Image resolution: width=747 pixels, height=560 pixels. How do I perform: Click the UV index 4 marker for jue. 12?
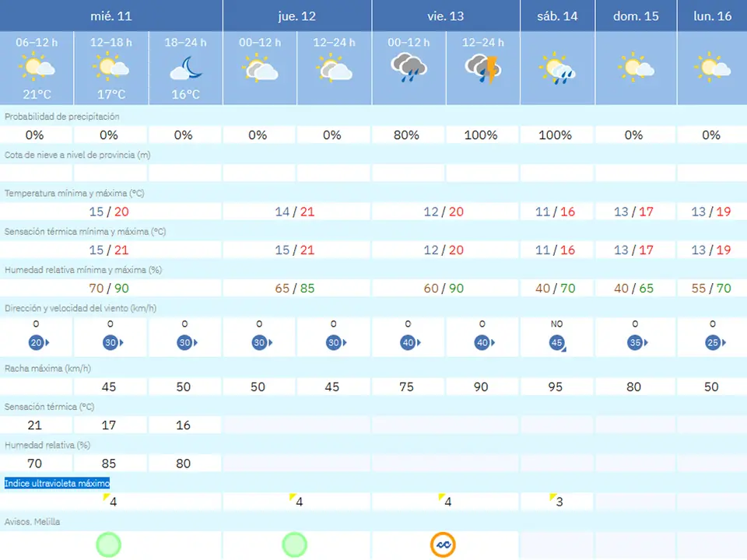point(296,500)
